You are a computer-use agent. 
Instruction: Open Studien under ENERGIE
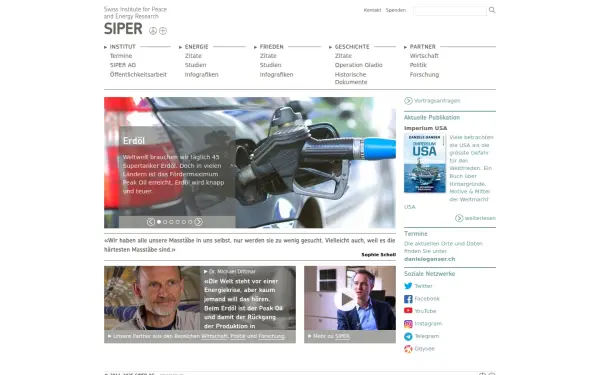click(x=196, y=65)
